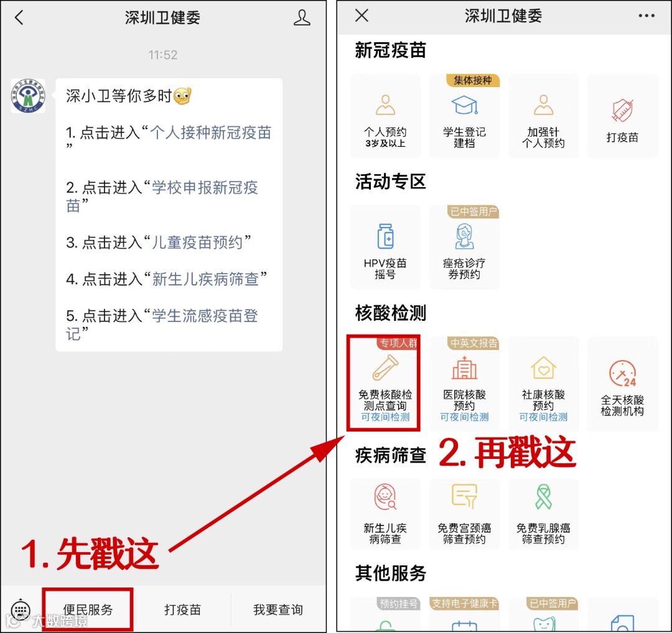The width and height of the screenshot is (672, 633).
Task: Open the three-dot more menu
Action: [x=646, y=16]
